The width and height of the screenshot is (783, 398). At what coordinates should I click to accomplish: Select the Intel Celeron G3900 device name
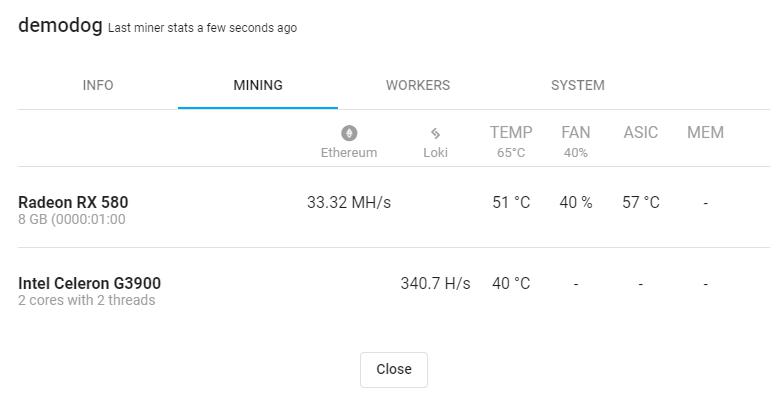pos(89,283)
